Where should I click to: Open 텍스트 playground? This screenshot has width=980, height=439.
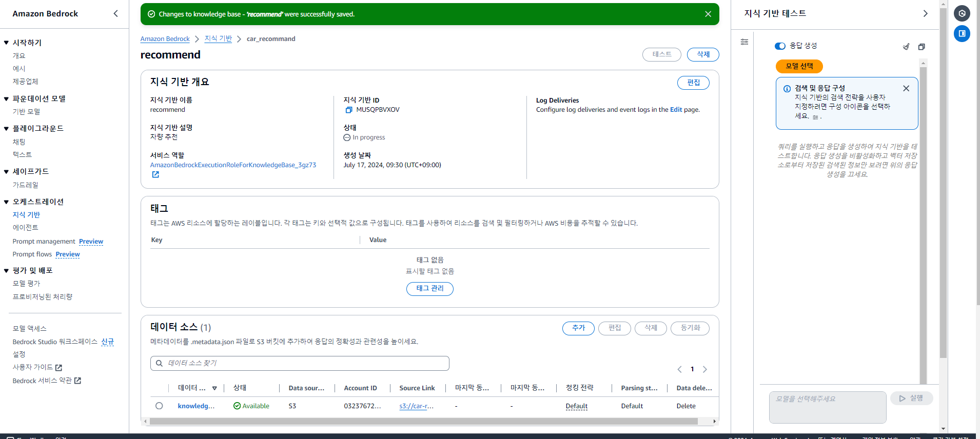click(22, 155)
